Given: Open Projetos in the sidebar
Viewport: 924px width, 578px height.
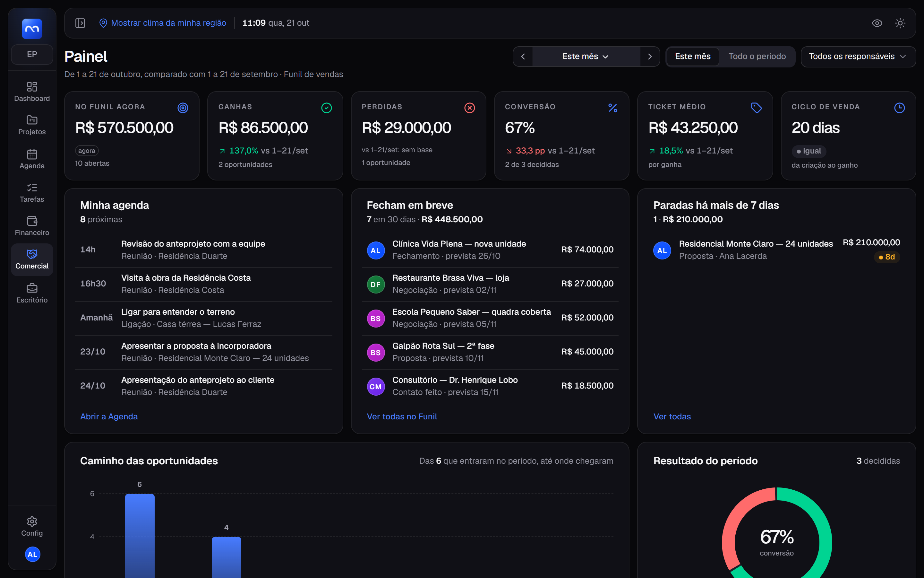Looking at the screenshot, I should tap(32, 125).
